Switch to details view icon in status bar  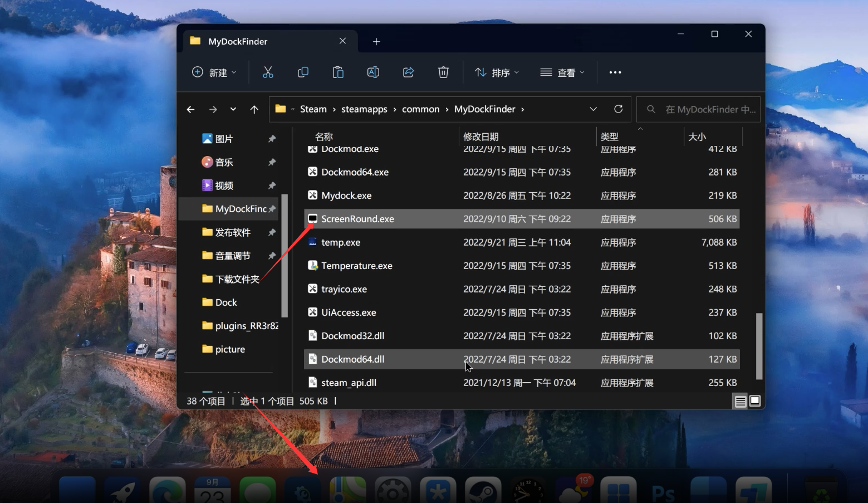pos(741,401)
